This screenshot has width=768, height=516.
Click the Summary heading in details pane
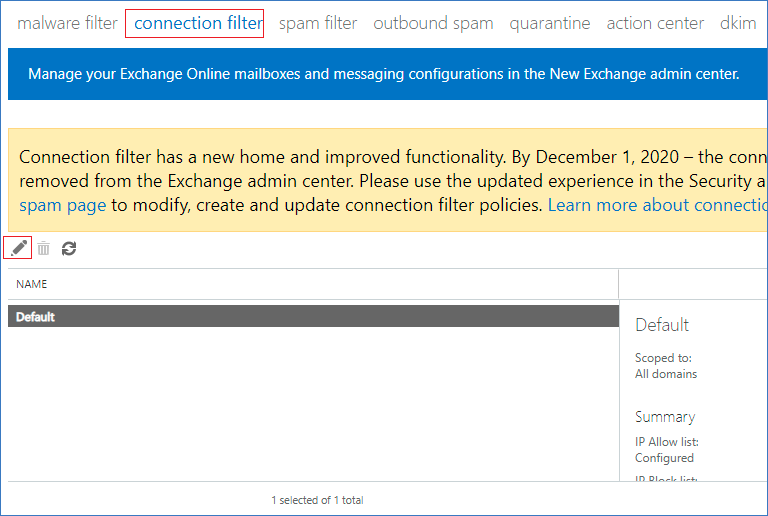coord(665,417)
